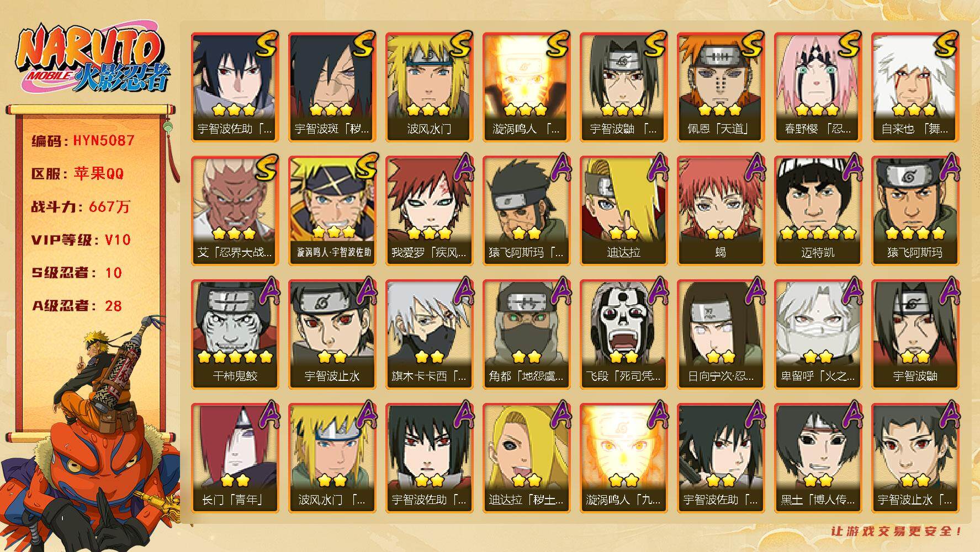Click the A rank badge on 猿飞阿斯玛 card

click(x=947, y=168)
